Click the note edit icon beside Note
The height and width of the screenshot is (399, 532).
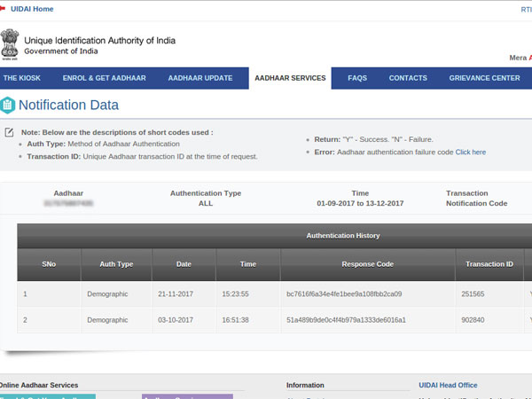coord(9,132)
